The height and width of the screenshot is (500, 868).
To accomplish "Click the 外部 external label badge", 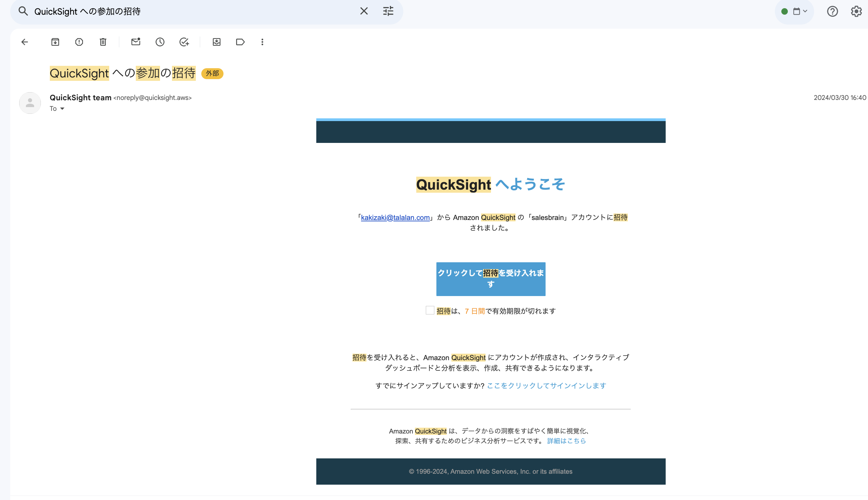I will click(x=212, y=73).
